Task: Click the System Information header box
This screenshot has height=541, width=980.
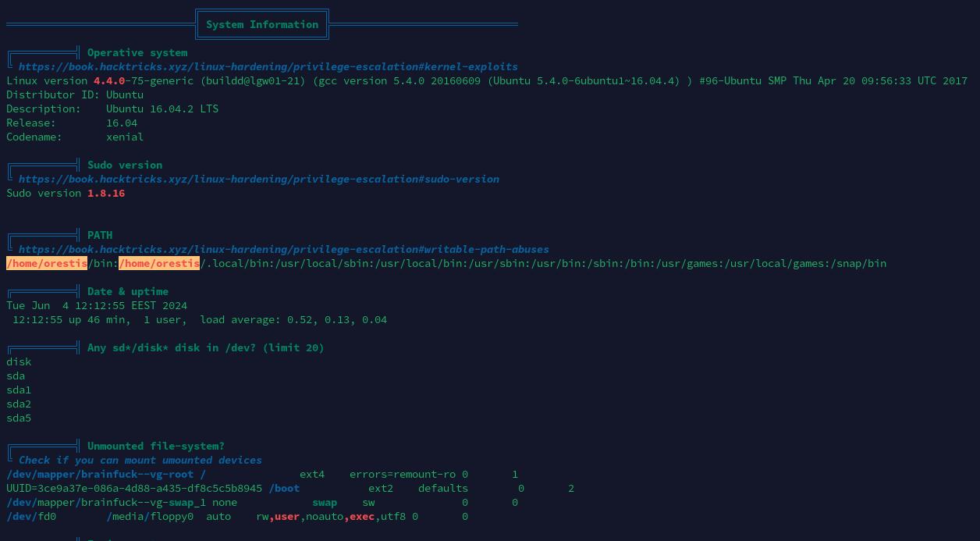Action: 262,24
